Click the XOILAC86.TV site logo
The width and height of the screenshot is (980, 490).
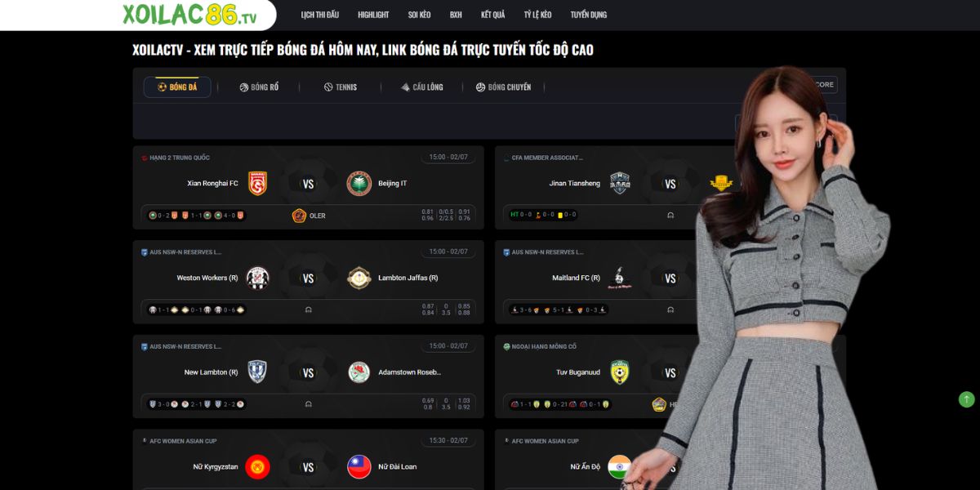[x=189, y=14]
